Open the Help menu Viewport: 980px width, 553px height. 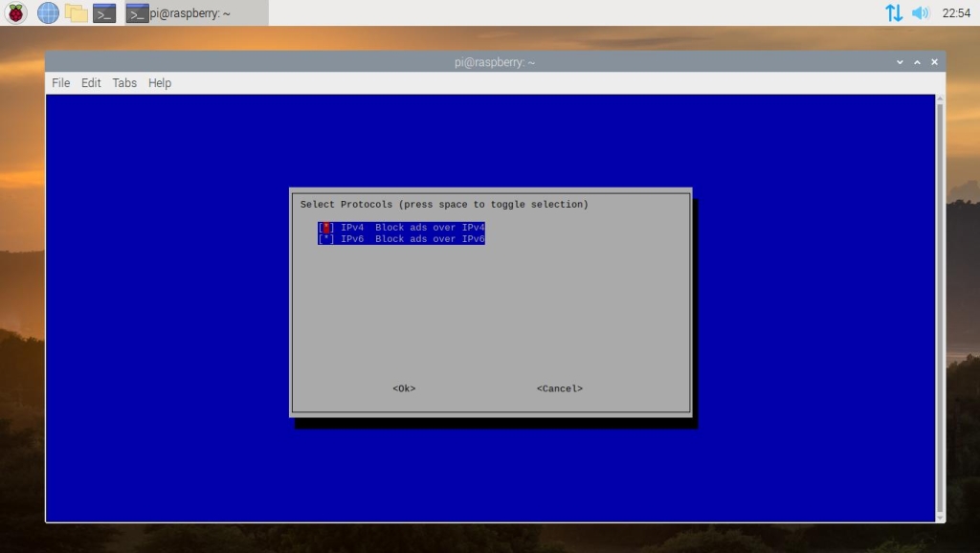tap(160, 83)
